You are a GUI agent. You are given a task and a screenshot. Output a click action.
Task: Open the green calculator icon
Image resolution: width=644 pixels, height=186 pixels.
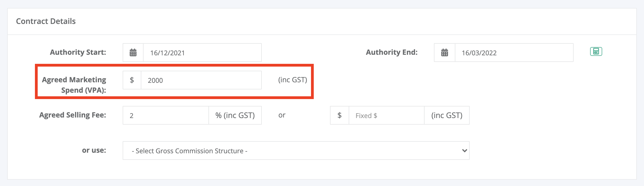(596, 51)
